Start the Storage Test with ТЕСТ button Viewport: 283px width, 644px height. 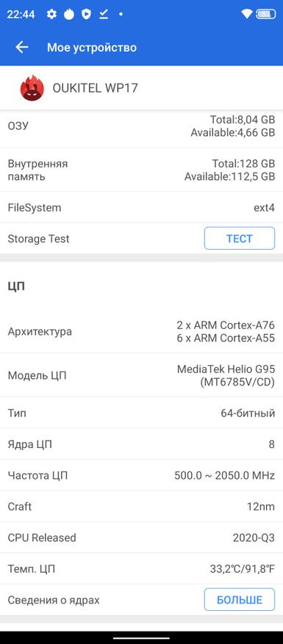pos(240,238)
